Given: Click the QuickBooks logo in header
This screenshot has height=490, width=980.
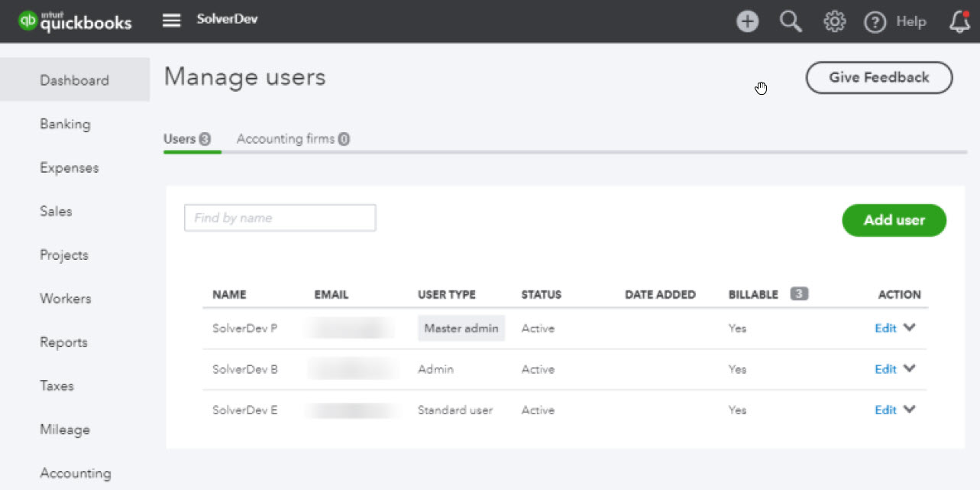Looking at the screenshot, I should pos(75,21).
